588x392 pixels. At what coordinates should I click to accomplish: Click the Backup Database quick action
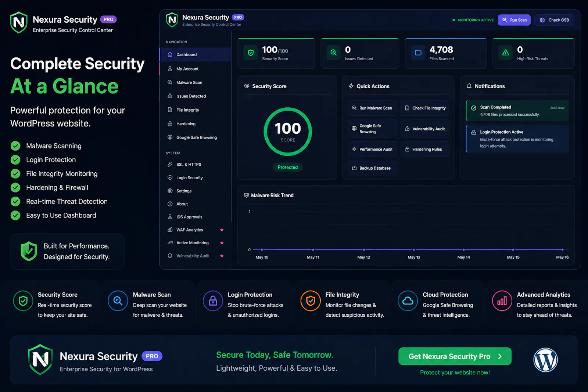(372, 168)
